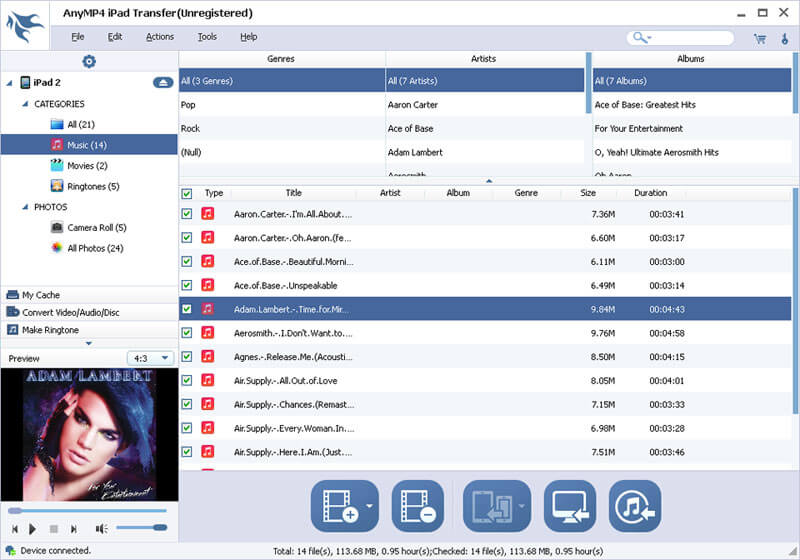Uncheck Ace.of.Base Unspeakable track

point(187,285)
